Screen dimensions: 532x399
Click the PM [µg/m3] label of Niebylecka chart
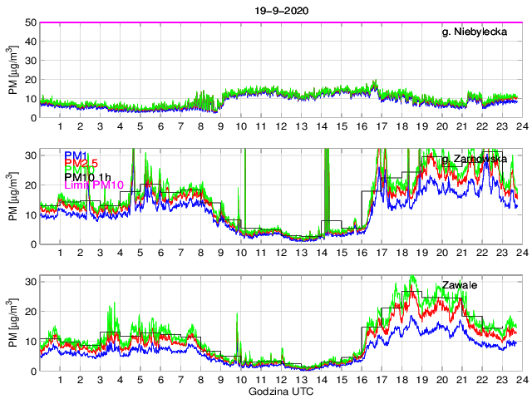pyautogui.click(x=12, y=70)
